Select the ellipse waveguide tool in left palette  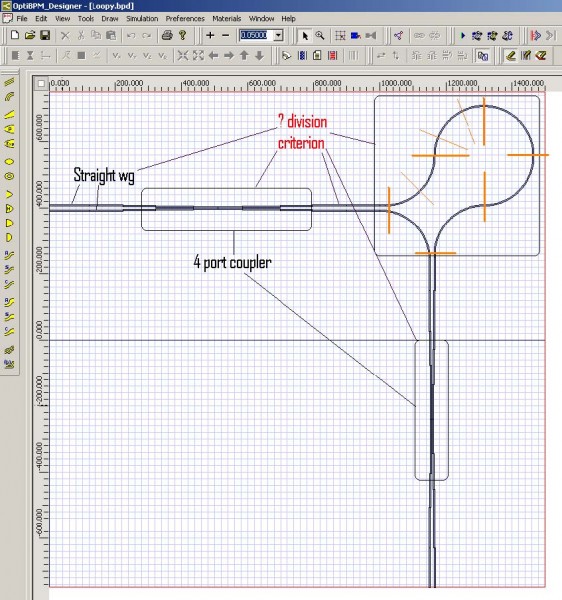(10, 161)
